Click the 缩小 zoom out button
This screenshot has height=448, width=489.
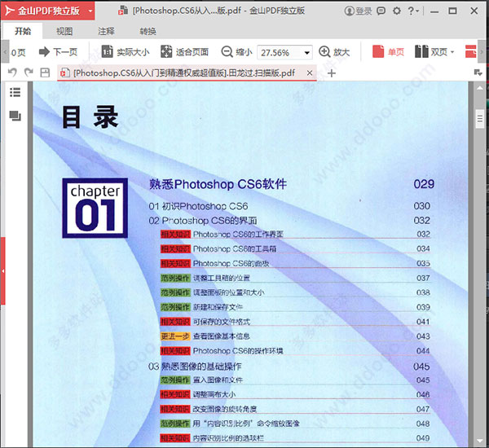236,52
